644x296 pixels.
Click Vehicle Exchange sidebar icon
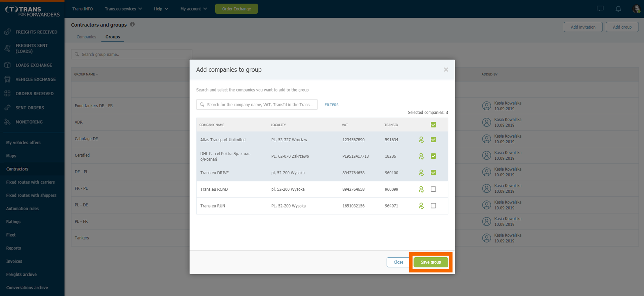7,79
